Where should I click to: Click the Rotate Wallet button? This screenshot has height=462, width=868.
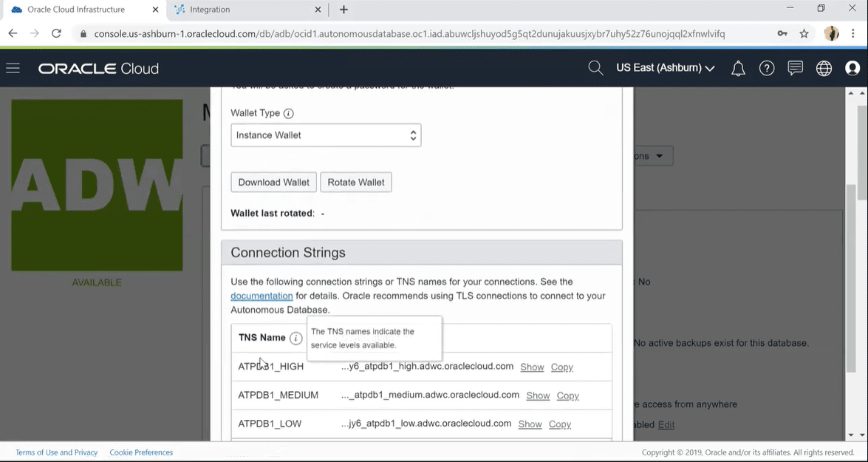(356, 183)
